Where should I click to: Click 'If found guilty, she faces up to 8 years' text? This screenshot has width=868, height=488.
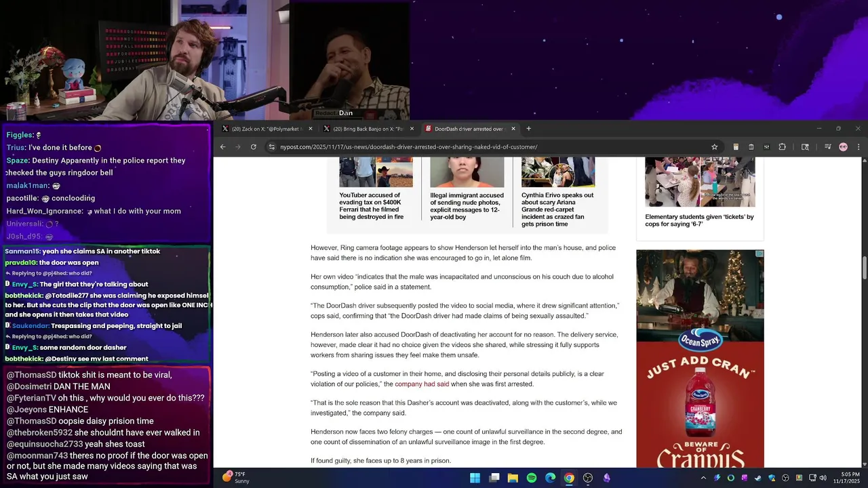click(x=380, y=461)
